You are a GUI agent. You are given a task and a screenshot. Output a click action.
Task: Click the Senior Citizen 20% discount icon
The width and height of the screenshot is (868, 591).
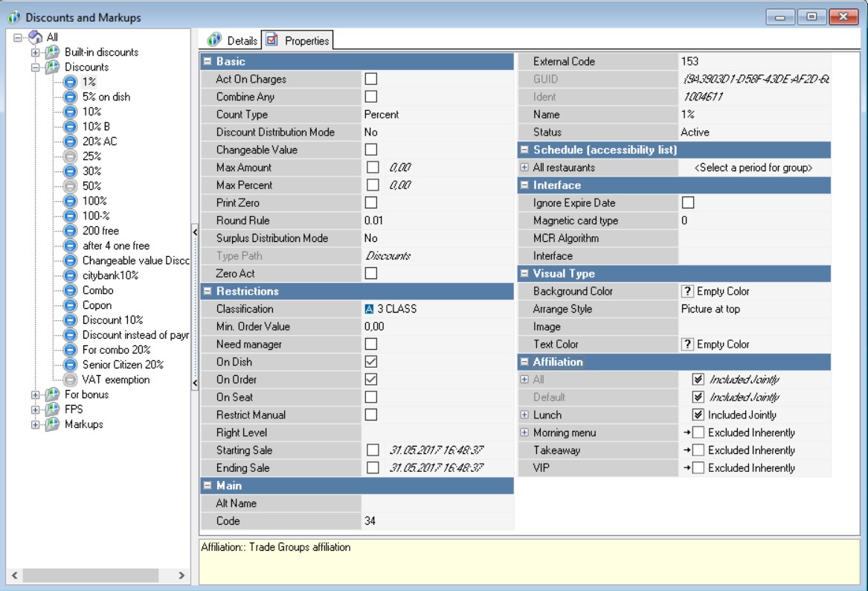coord(70,365)
